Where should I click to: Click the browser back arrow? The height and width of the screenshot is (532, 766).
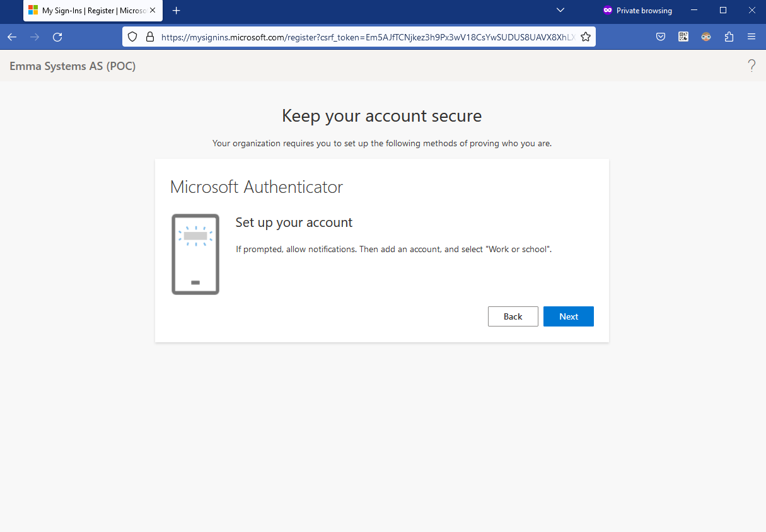[12, 37]
